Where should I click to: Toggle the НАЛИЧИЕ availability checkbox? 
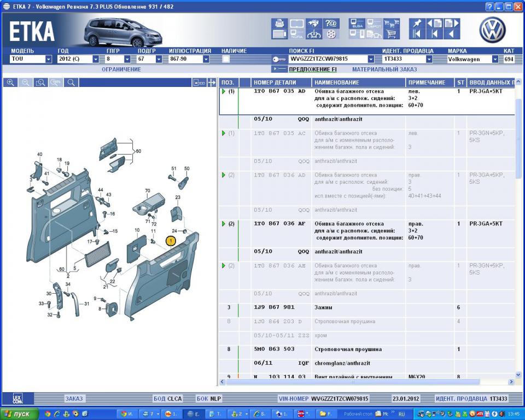click(x=226, y=59)
